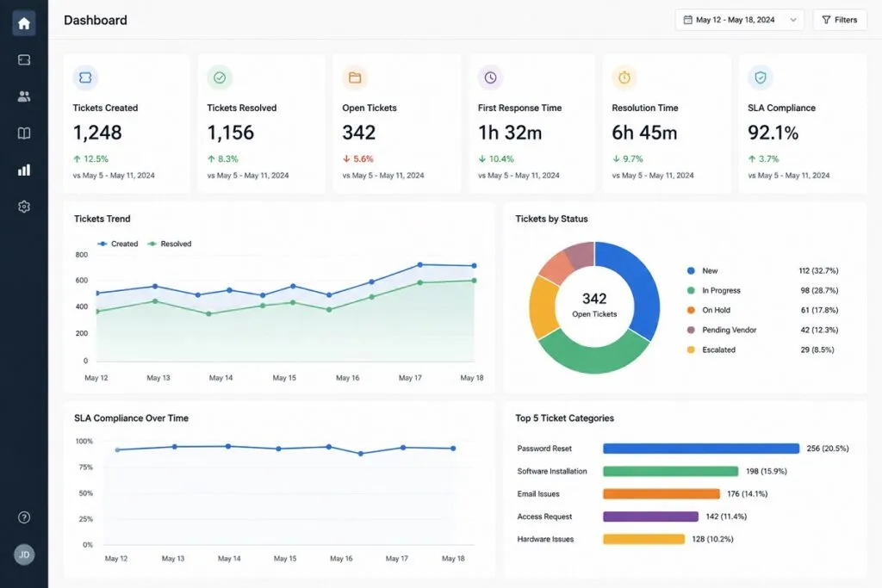Select the Email Issues bar
This screenshot has width=882, height=588.
pyautogui.click(x=661, y=494)
